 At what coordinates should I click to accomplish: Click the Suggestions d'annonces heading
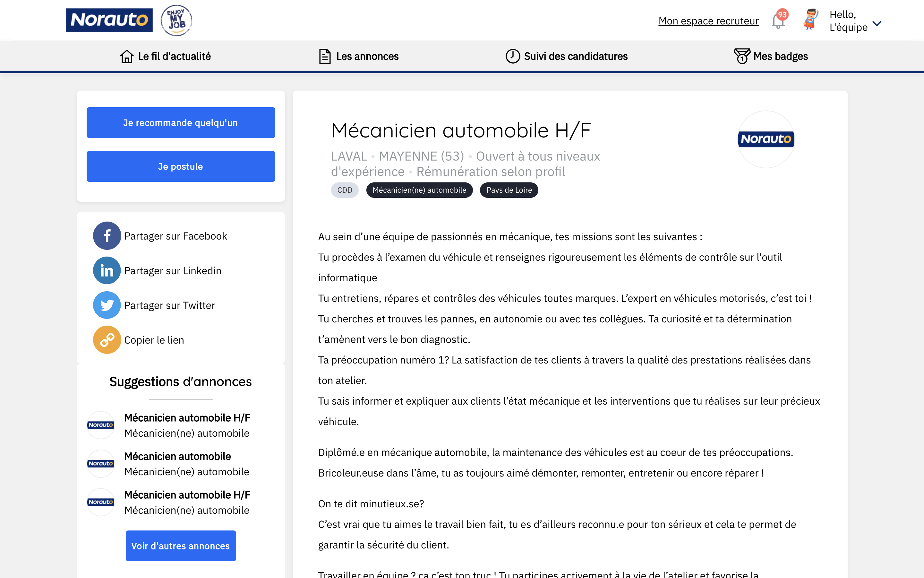[x=181, y=381]
